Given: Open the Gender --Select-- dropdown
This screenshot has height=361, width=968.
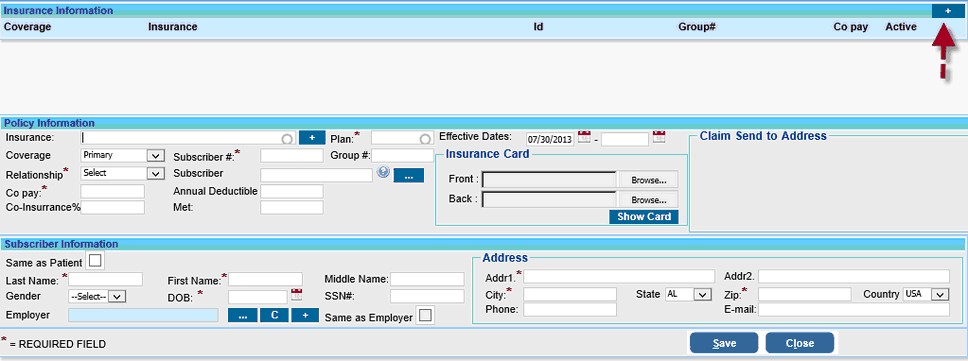Looking at the screenshot, I should coord(97,297).
